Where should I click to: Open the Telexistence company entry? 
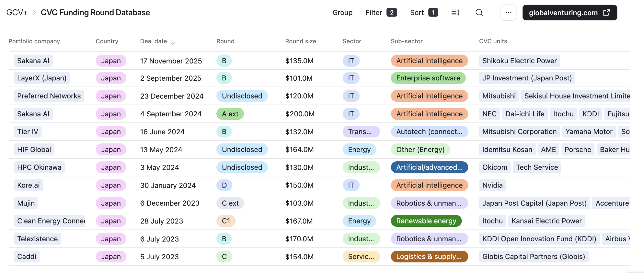pos(37,239)
